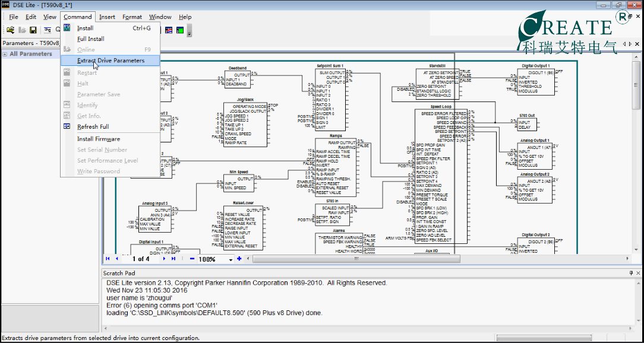Click the diagram horizontal scrollbar thumb
644x343 pixels.
(356, 259)
